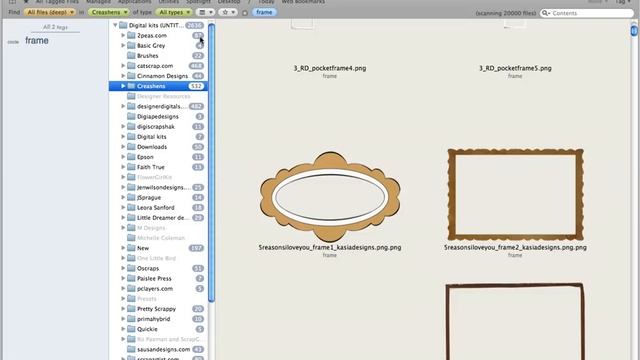
Task: Click the Oscraps folder icon
Action: click(x=131, y=268)
